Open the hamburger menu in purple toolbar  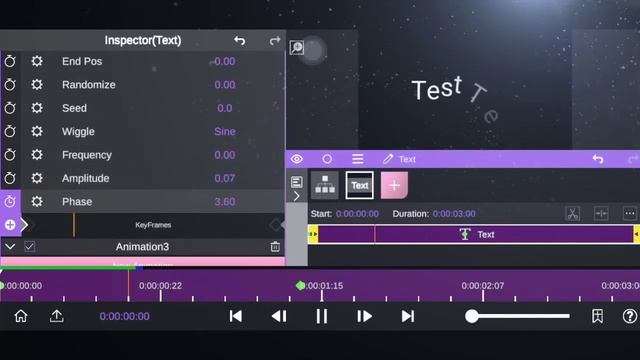358,159
